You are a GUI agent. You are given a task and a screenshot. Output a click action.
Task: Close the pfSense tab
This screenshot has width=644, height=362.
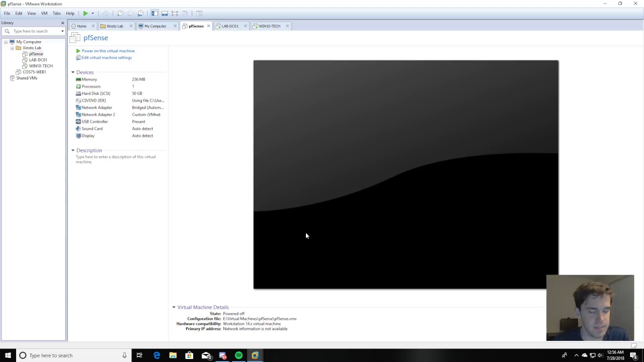coord(208,26)
